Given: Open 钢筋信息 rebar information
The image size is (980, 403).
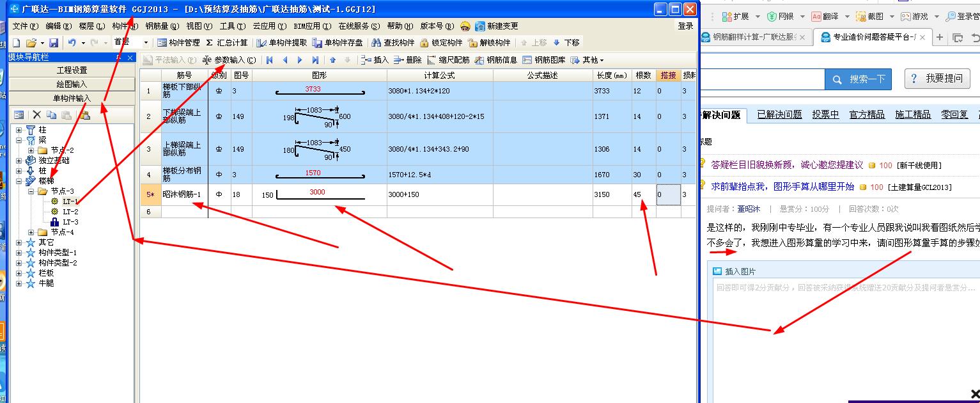Looking at the screenshot, I should tap(495, 60).
